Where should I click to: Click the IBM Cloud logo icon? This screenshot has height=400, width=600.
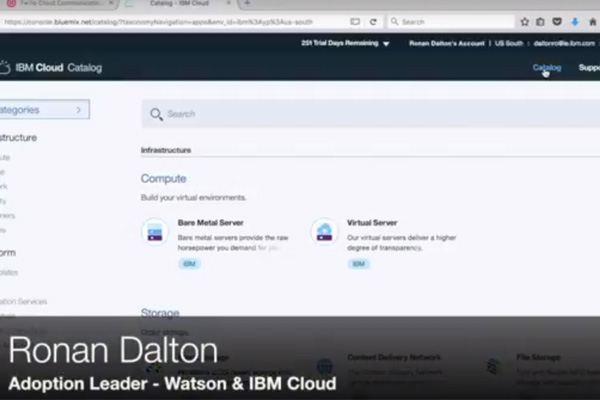(5, 67)
